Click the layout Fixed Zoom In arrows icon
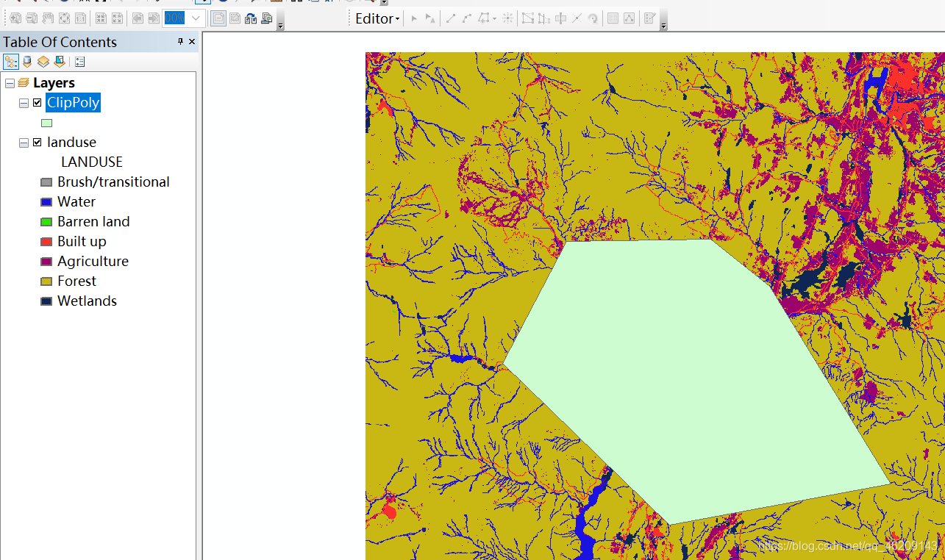Image resolution: width=945 pixels, height=560 pixels. click(101, 18)
